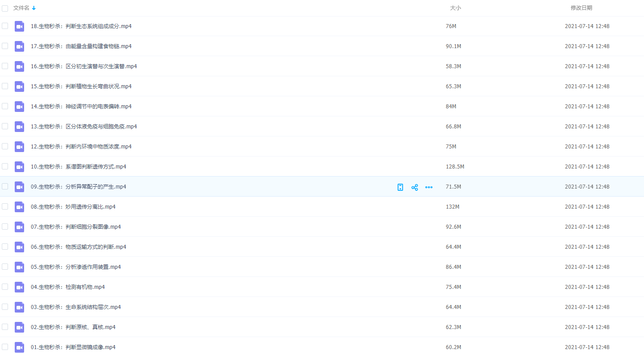Check the box for file 17 由能量含量构建食物链
This screenshot has height=354, width=644.
pyautogui.click(x=5, y=46)
